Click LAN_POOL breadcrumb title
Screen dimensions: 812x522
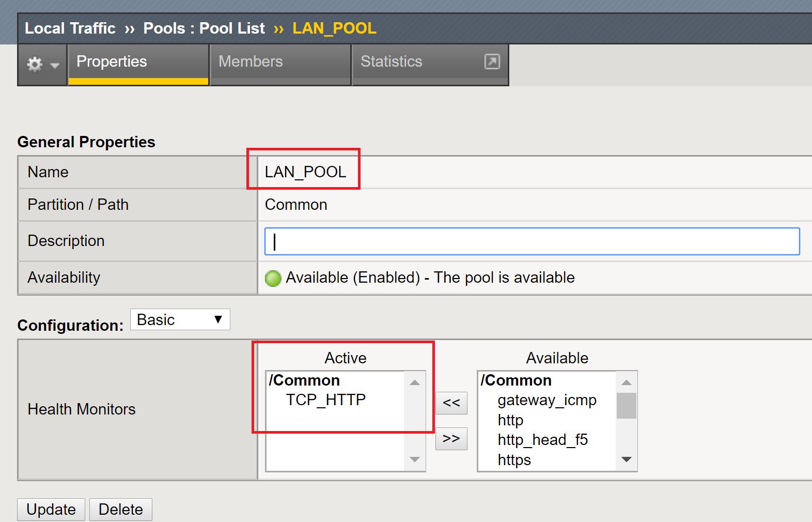(x=334, y=28)
